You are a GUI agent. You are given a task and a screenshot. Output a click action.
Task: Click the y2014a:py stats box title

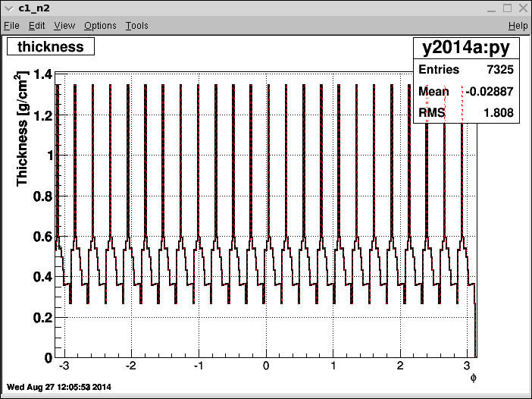coord(466,48)
